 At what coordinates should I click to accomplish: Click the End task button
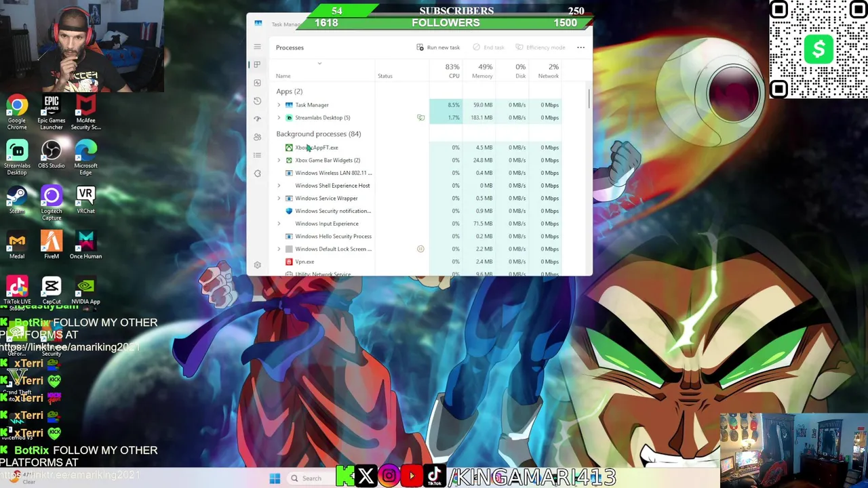(488, 47)
